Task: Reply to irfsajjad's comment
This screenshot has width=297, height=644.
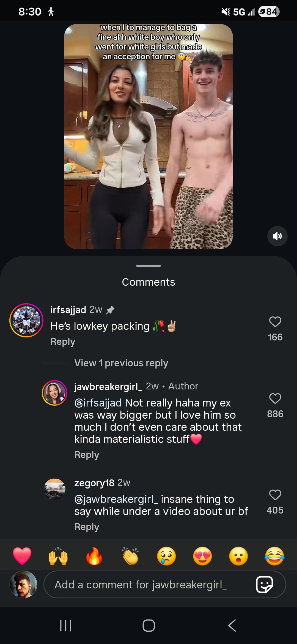Action: tap(63, 342)
